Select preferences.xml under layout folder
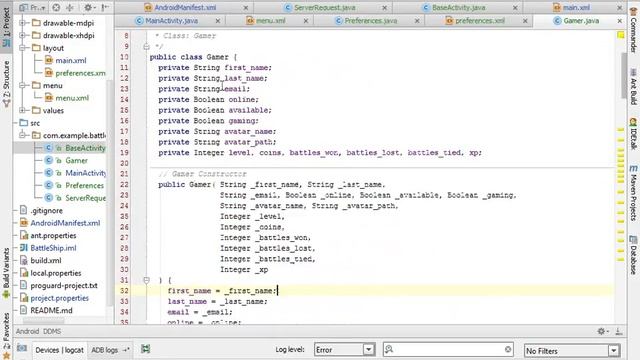Image resolution: width=640 pixels, height=360 pixels. pyautogui.click(x=75, y=73)
